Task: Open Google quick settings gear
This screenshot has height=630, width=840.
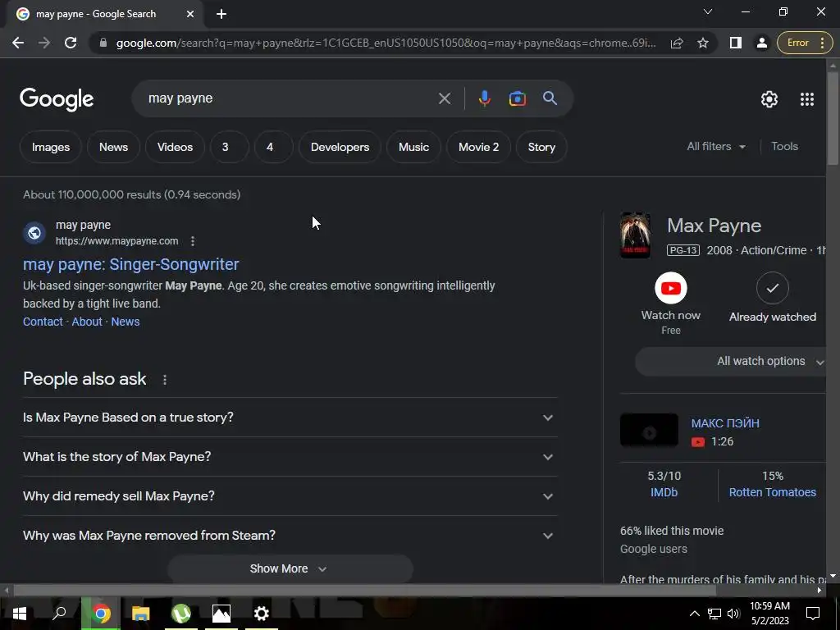Action: coord(769,99)
